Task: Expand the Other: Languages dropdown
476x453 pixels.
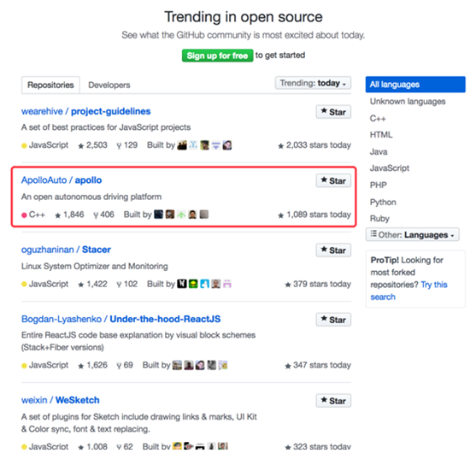Action: click(x=412, y=235)
